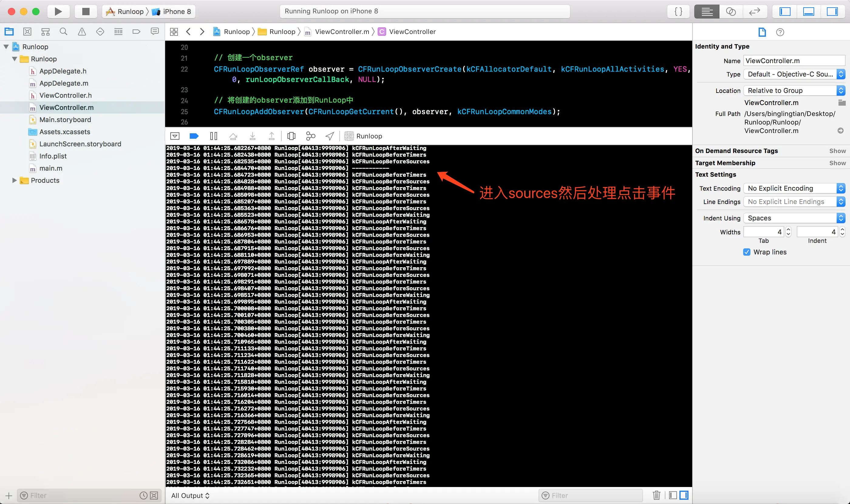Open Debug View Hierarchy button
This screenshot has height=504, width=850.
coord(291,136)
